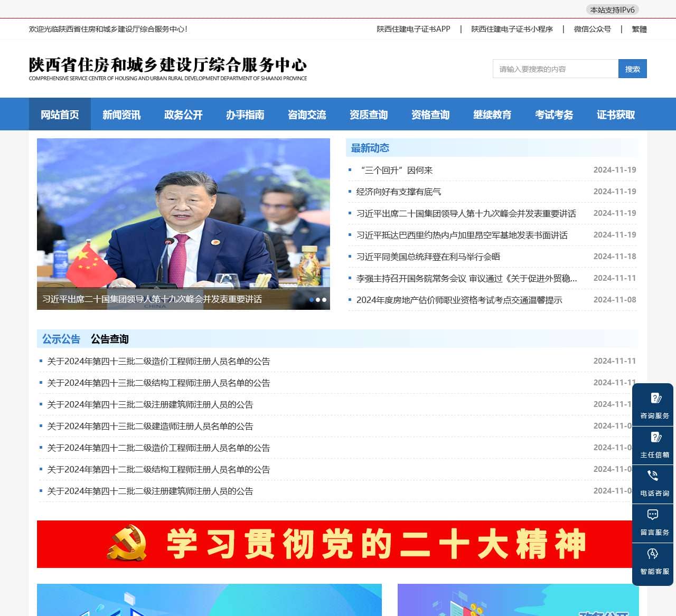Open 第四十二批二级造价工程师注册人员名单 announcement
Viewport: 676px width, 616px height.
pos(158,448)
